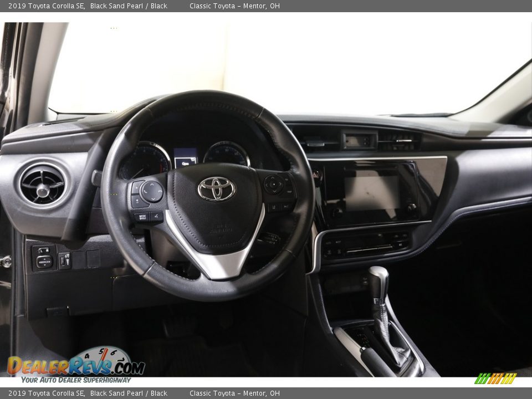
Task: Adjust the mirror control knob below the selector
Action: [44, 262]
